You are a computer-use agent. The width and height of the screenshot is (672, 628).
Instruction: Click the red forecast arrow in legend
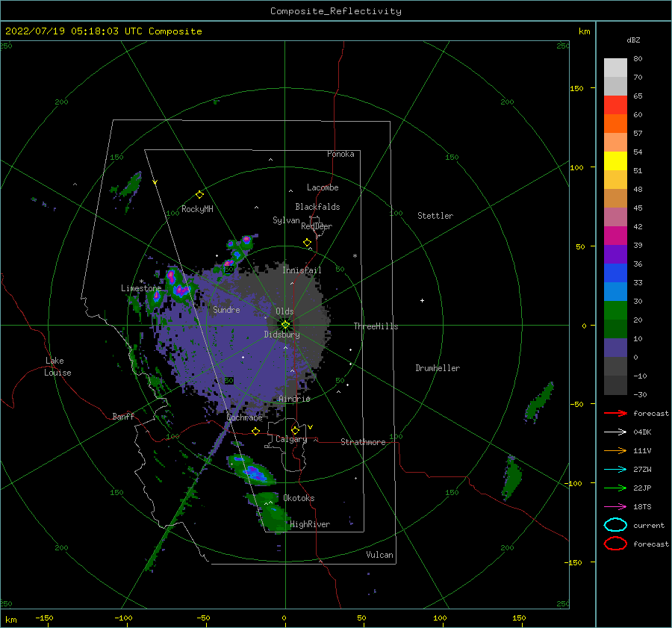[x=615, y=413]
